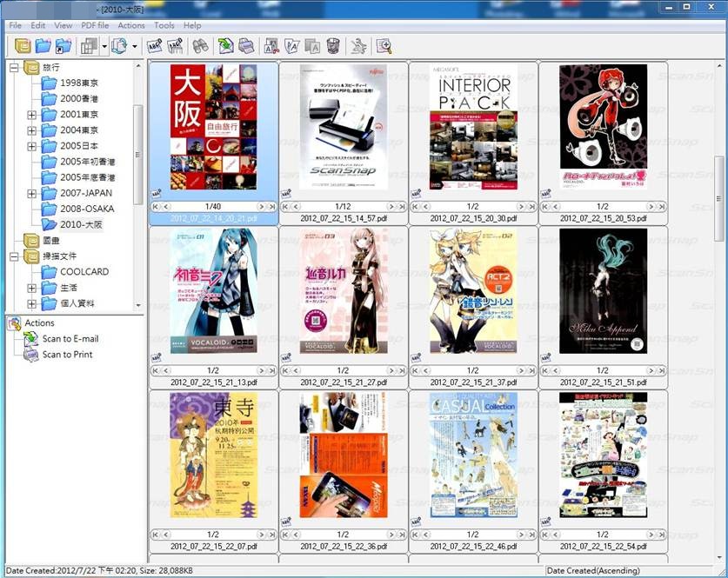The image size is (728, 578).
Task: Select the ScanSnap brochure thumbnail
Action: click(343, 127)
